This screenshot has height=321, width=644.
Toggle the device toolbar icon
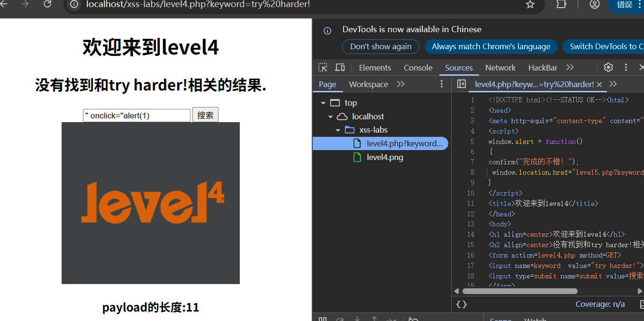[x=340, y=67]
